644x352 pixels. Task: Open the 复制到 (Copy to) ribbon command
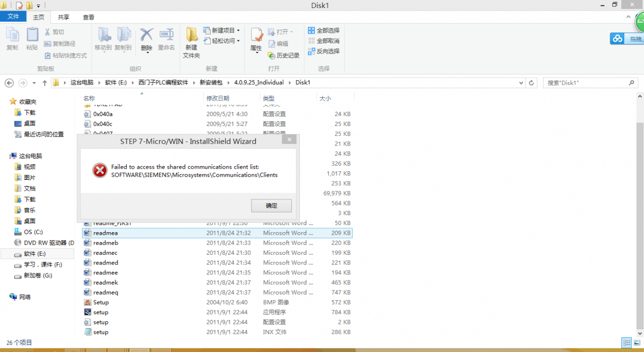tap(123, 39)
